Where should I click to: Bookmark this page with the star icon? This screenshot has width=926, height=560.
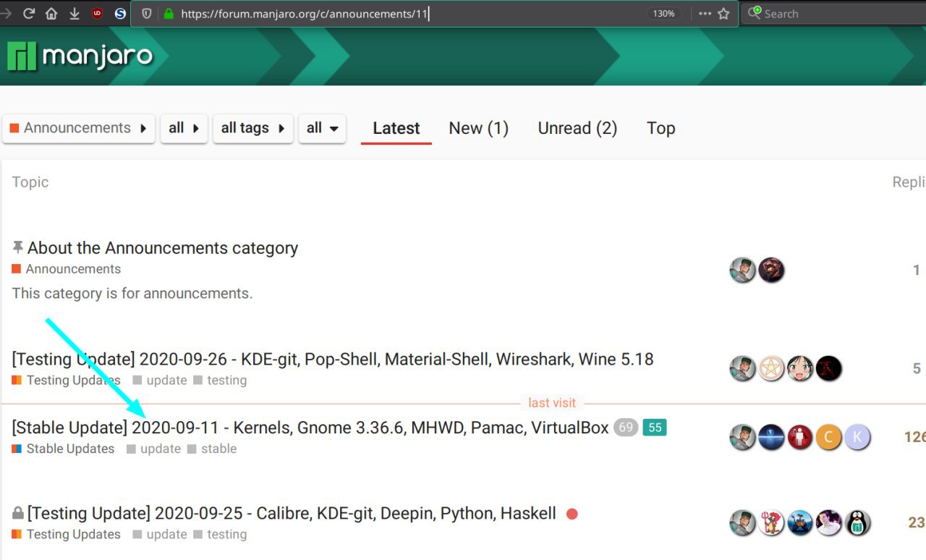pos(723,13)
